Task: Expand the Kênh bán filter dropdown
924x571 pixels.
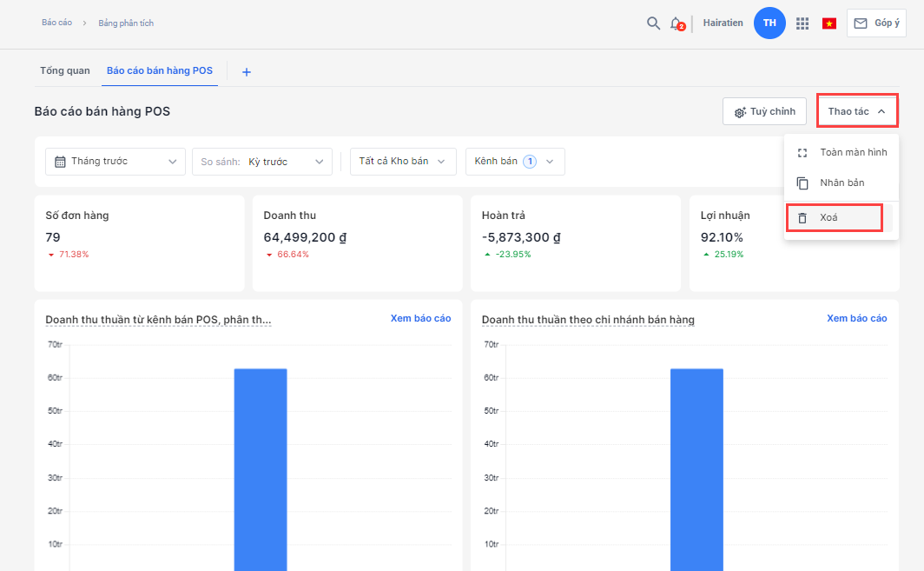Action: click(515, 162)
